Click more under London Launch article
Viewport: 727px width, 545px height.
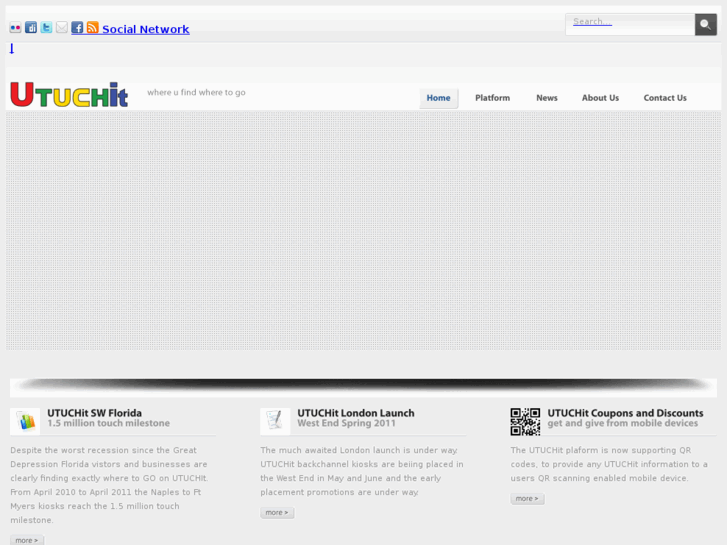[277, 513]
